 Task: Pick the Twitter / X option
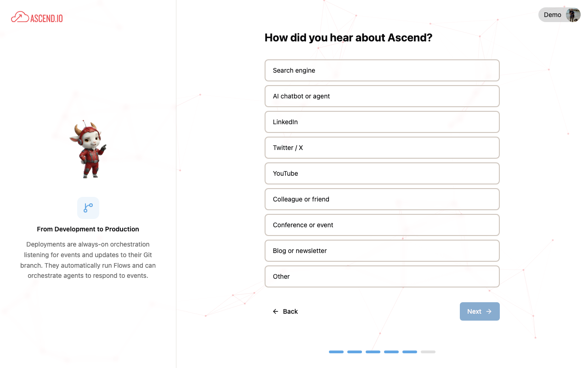tap(382, 148)
